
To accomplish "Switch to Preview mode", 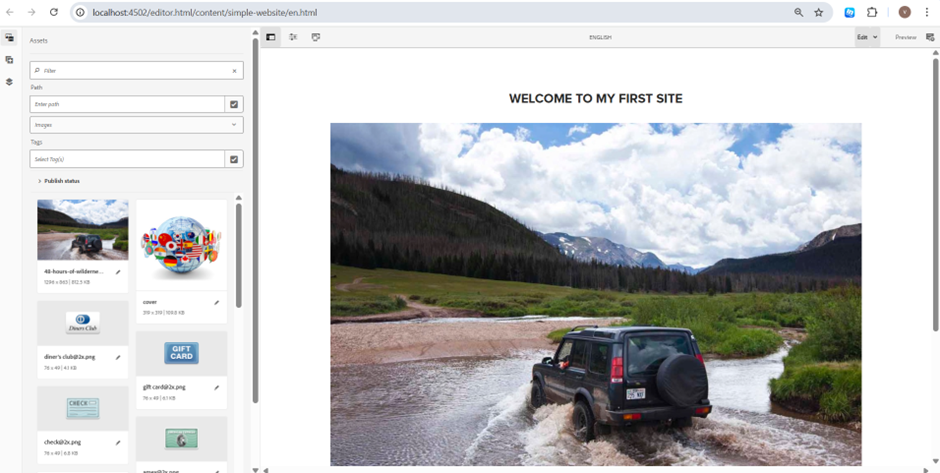I will [x=905, y=37].
